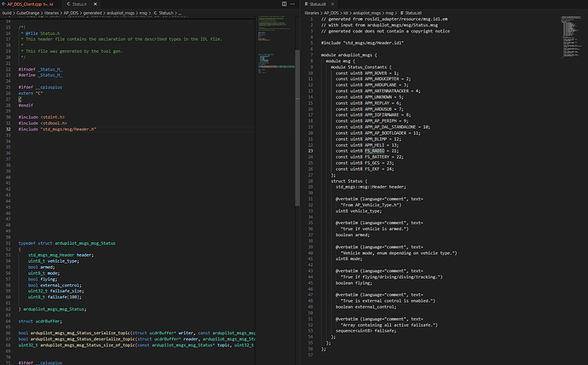588x365 pixels.
Task: Place cursor on '#define _Status_H_'
Action: click(41, 75)
